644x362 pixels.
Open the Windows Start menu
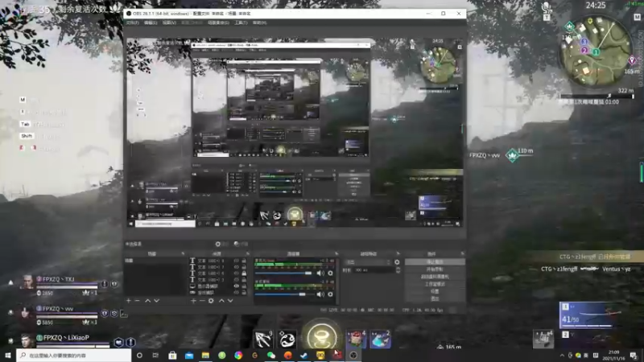coord(8,356)
